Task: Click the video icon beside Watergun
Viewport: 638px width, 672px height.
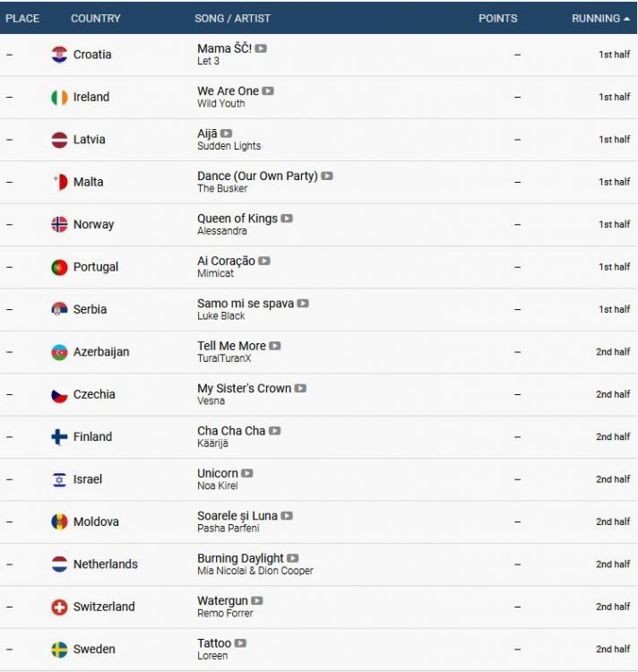Action: click(x=257, y=600)
